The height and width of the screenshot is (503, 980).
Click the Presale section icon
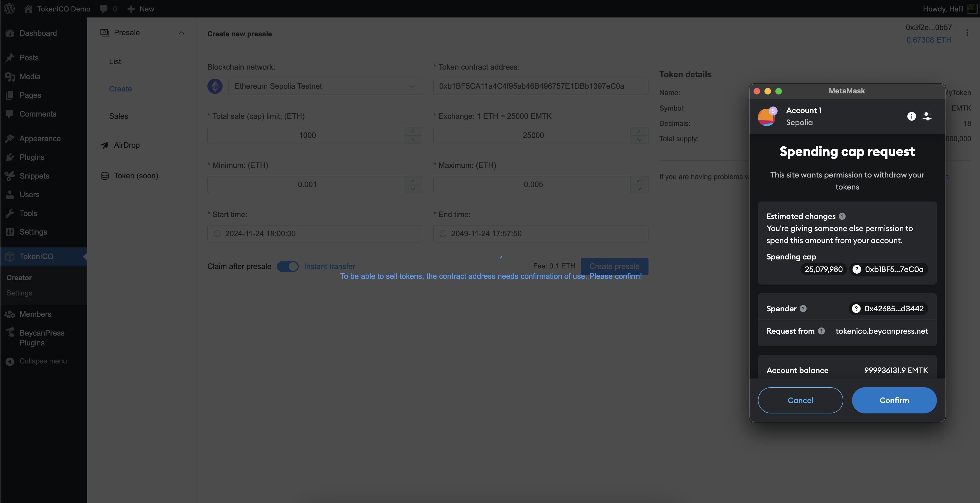coord(104,33)
